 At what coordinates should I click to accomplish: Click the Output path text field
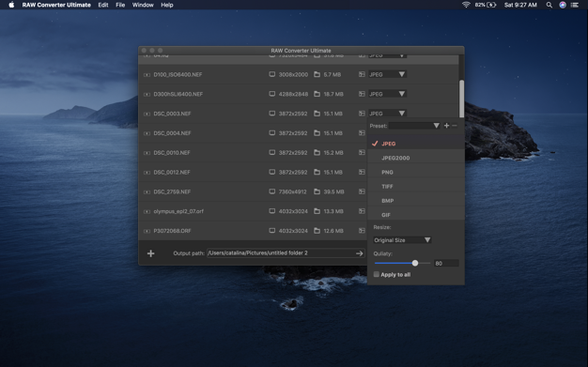coord(286,253)
